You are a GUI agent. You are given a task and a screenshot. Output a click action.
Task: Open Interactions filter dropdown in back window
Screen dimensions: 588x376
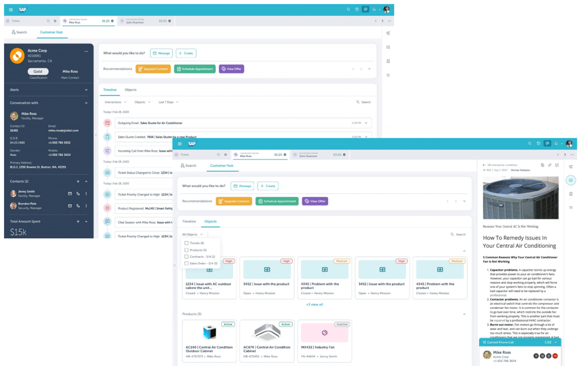(115, 102)
